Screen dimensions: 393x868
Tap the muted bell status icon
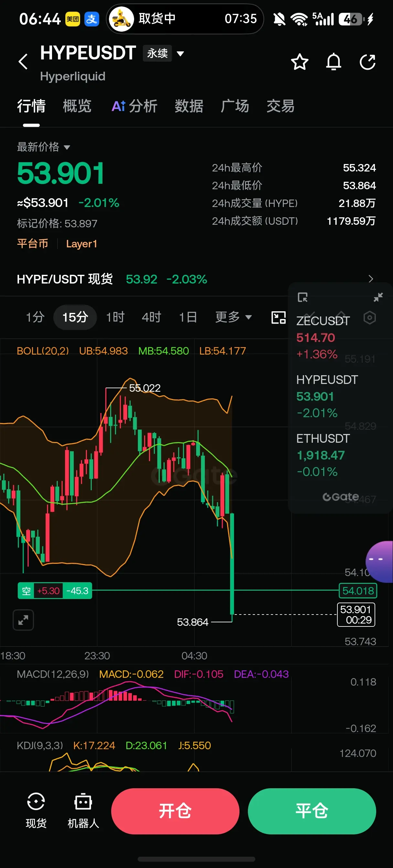pos(279,19)
